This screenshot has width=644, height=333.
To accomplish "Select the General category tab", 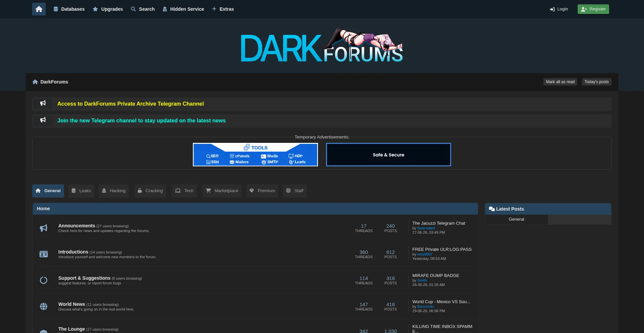I will (48, 191).
